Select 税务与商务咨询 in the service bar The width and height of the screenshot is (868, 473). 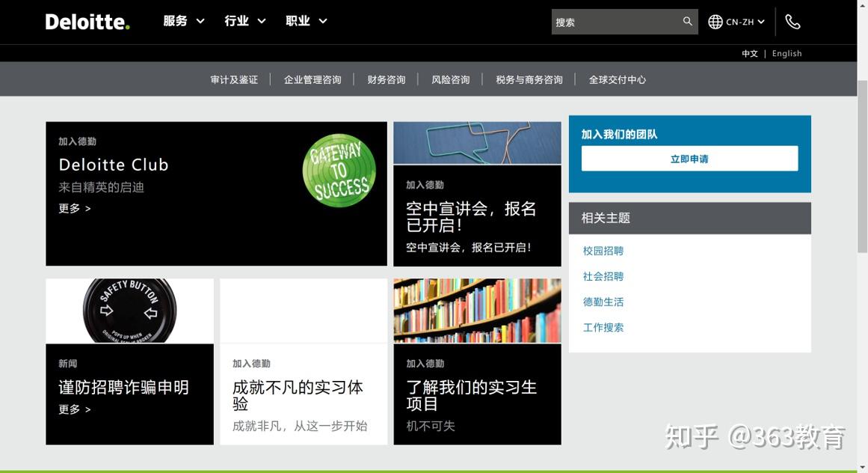[529, 80]
